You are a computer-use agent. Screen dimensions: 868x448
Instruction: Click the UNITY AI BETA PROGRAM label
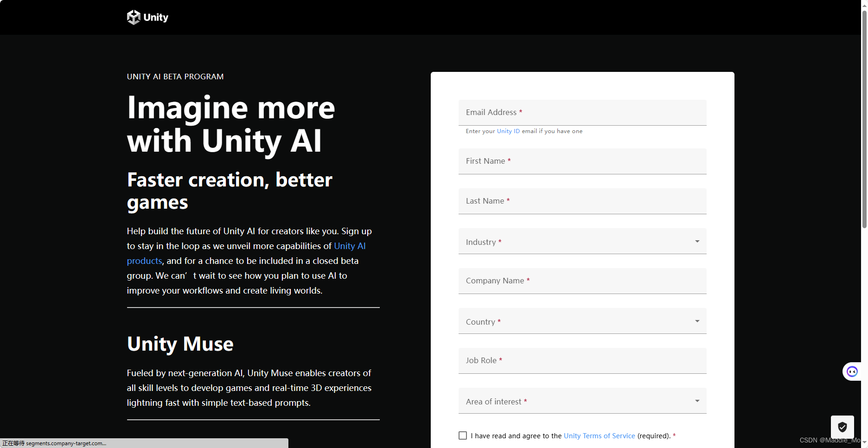(175, 77)
